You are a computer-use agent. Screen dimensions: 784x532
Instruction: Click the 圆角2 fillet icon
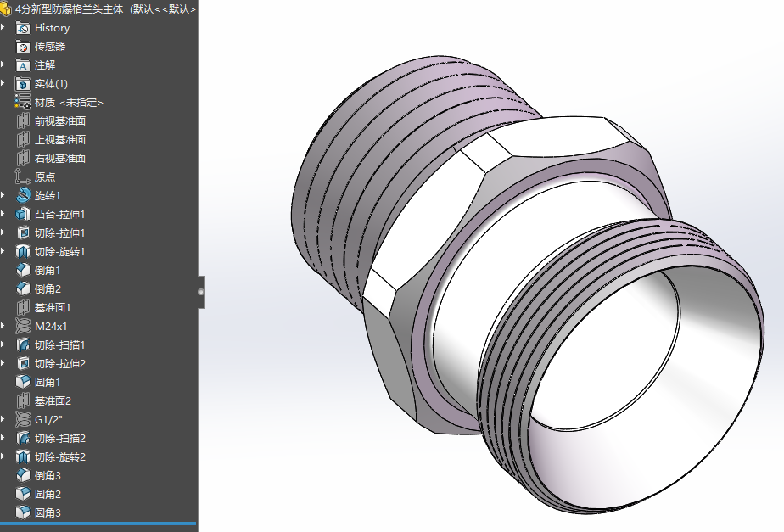click(x=23, y=494)
